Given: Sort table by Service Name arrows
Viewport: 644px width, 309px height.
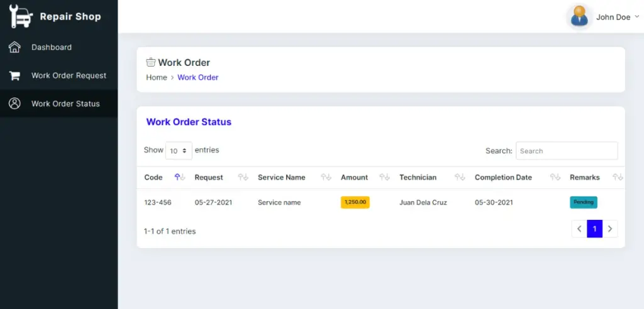Looking at the screenshot, I should point(326,177).
